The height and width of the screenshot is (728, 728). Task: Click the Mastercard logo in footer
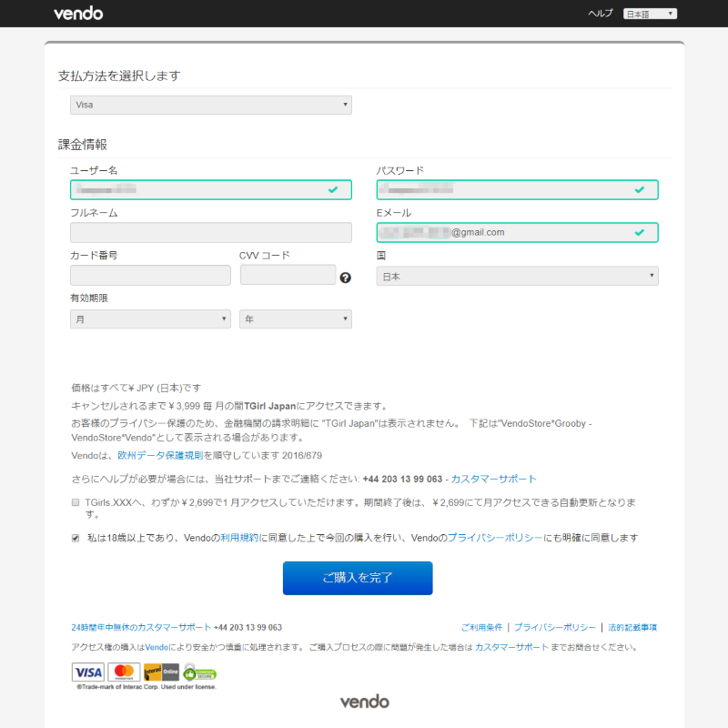point(124,672)
